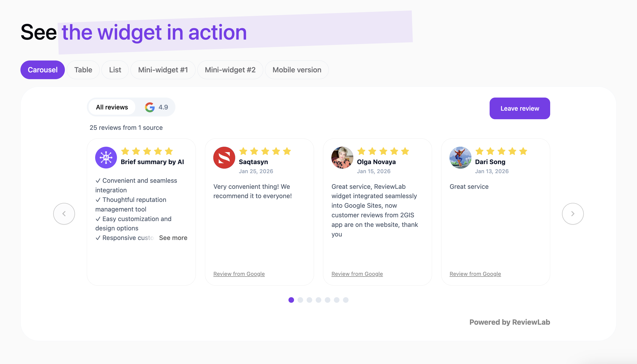Open Olga Novaya's Review from Google link
The image size is (637, 364).
coord(357,274)
